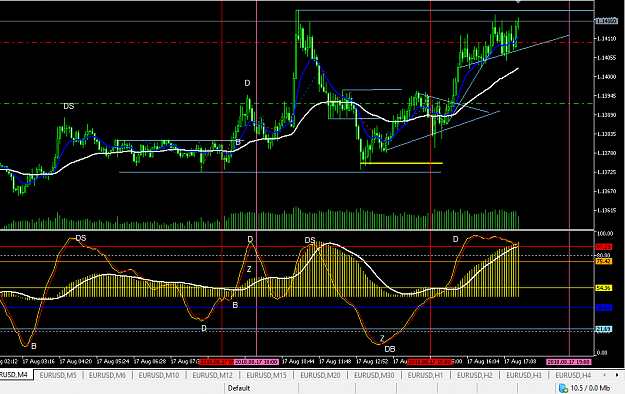The height and width of the screenshot is (394, 625).
Task: Click the DS label on the price chart
Action: click(69, 106)
